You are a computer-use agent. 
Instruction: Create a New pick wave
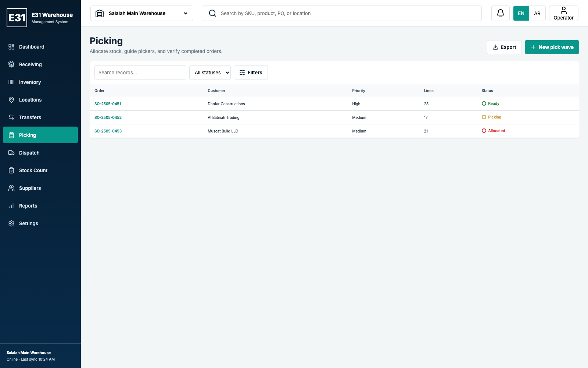tap(552, 47)
